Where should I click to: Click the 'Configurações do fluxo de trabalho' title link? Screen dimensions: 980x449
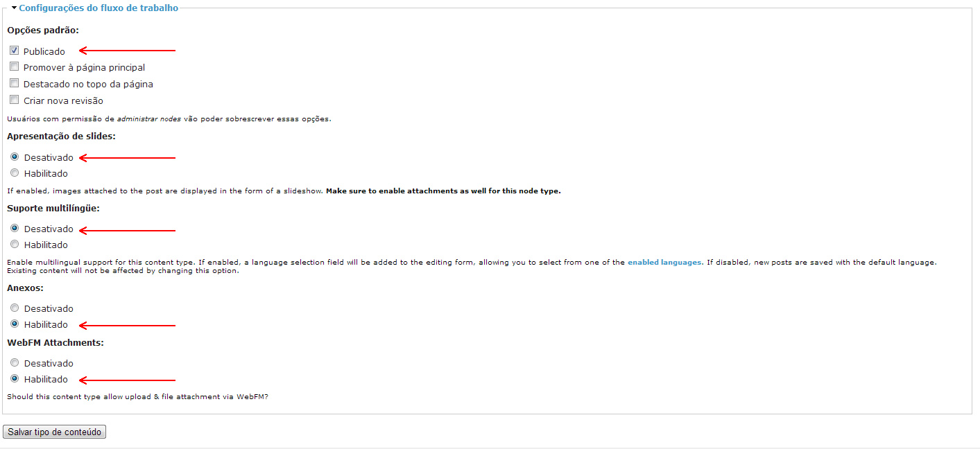pos(98,8)
